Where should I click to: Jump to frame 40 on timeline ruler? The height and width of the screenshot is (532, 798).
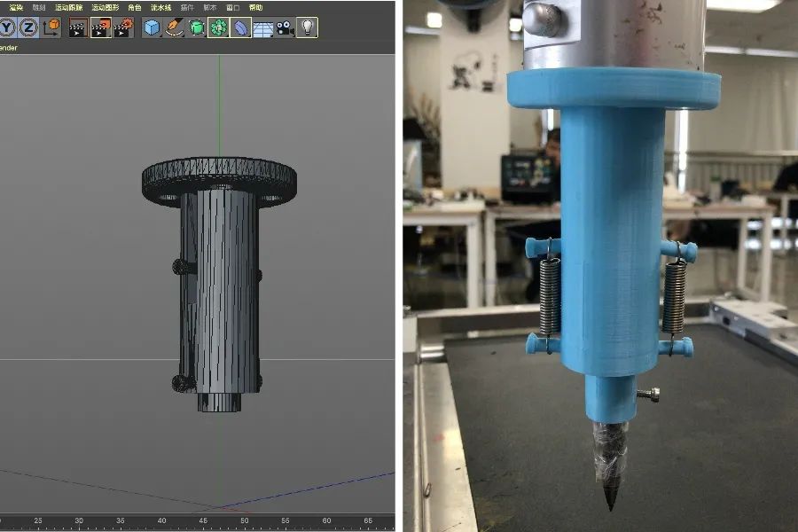point(162,520)
